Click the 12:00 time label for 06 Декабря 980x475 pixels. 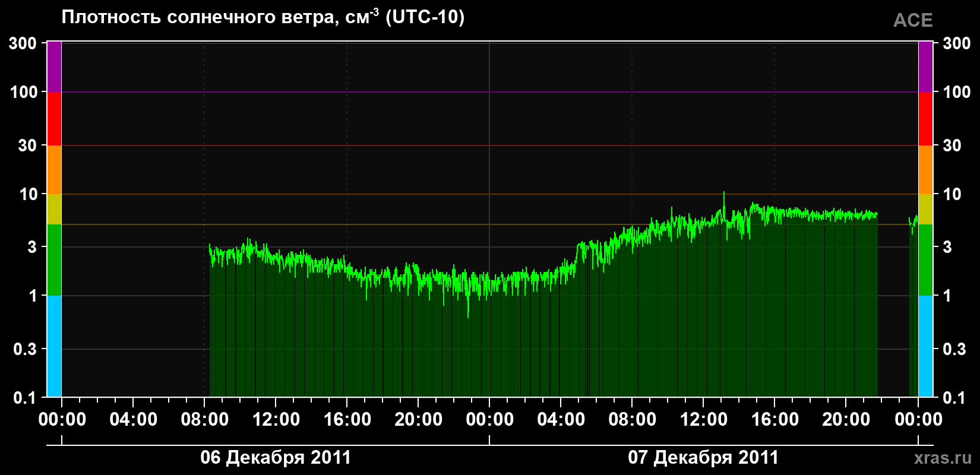tap(276, 420)
